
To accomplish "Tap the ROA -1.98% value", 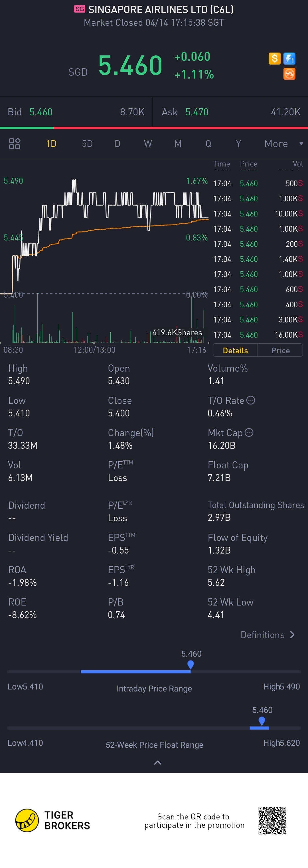I will (x=22, y=582).
